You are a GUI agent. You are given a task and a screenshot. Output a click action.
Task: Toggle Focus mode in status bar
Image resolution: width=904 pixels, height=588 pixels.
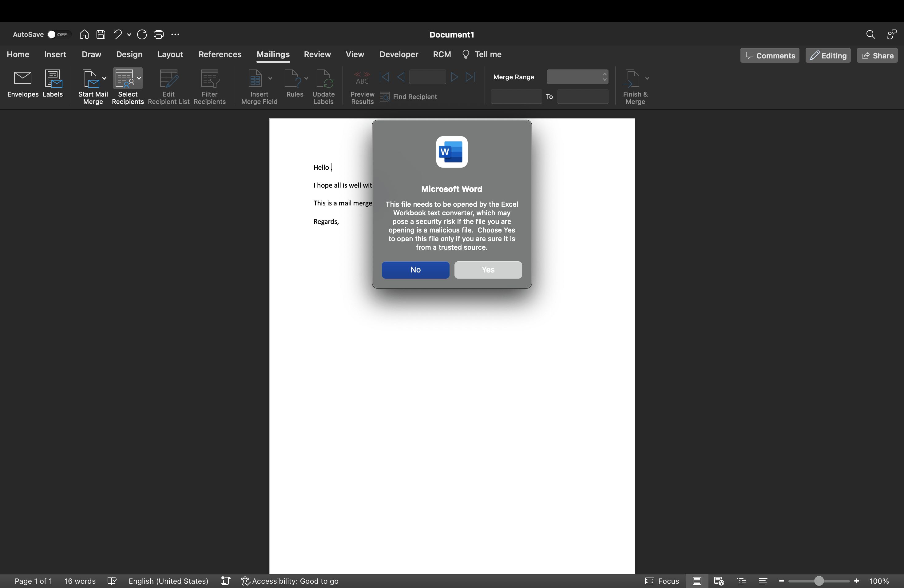(662, 581)
